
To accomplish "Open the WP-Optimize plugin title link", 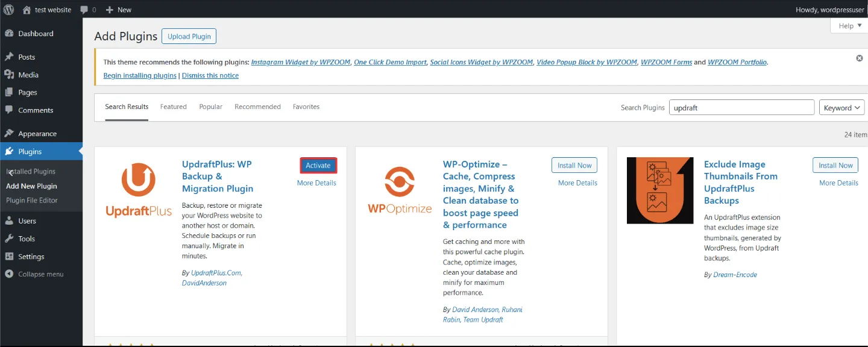I will pos(480,195).
